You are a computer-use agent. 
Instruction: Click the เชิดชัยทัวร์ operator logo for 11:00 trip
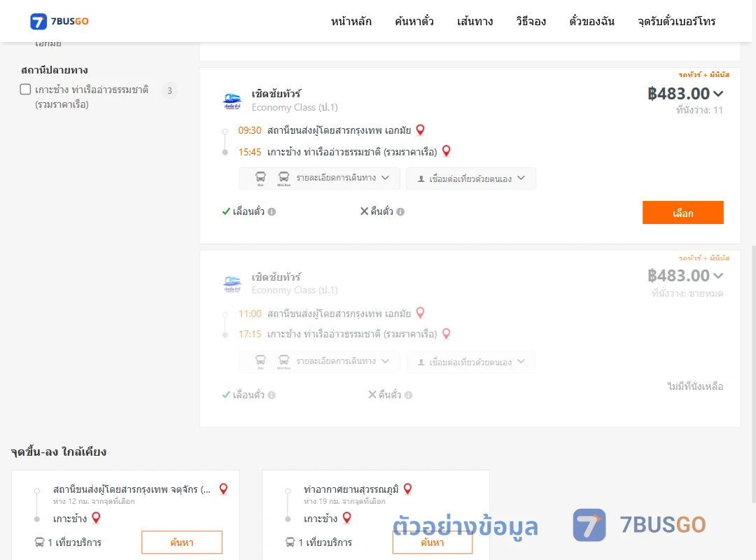232,283
